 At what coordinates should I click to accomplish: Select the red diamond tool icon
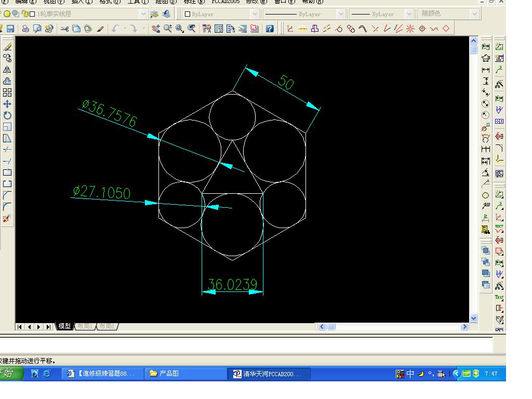446,29
